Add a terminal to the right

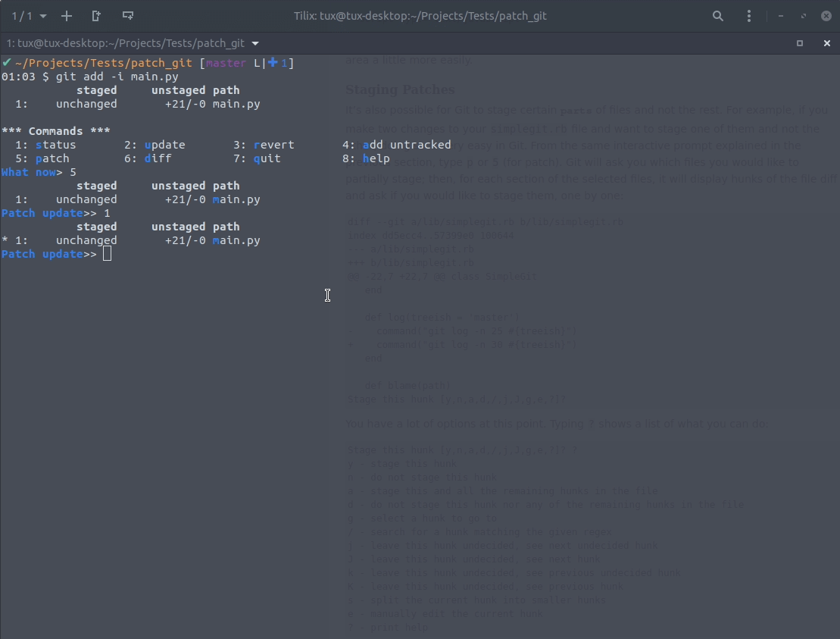pyautogui.click(x=96, y=16)
